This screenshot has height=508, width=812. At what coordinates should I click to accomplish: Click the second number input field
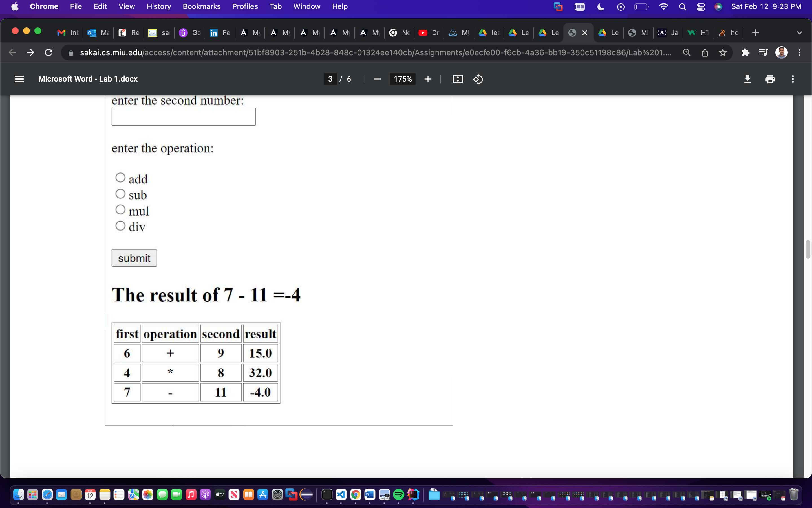pyautogui.click(x=184, y=117)
